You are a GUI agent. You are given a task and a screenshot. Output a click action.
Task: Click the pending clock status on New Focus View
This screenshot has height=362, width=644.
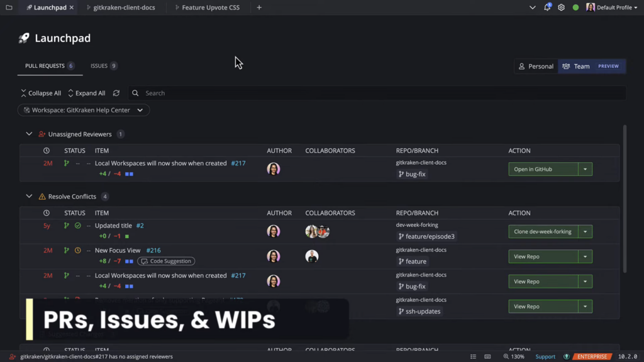77,250
